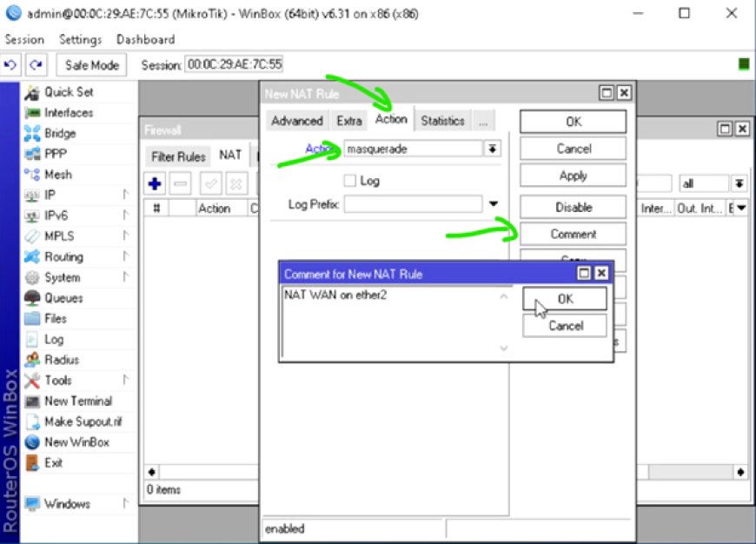Open the Session menu
The width and height of the screenshot is (756, 544).
24,40
